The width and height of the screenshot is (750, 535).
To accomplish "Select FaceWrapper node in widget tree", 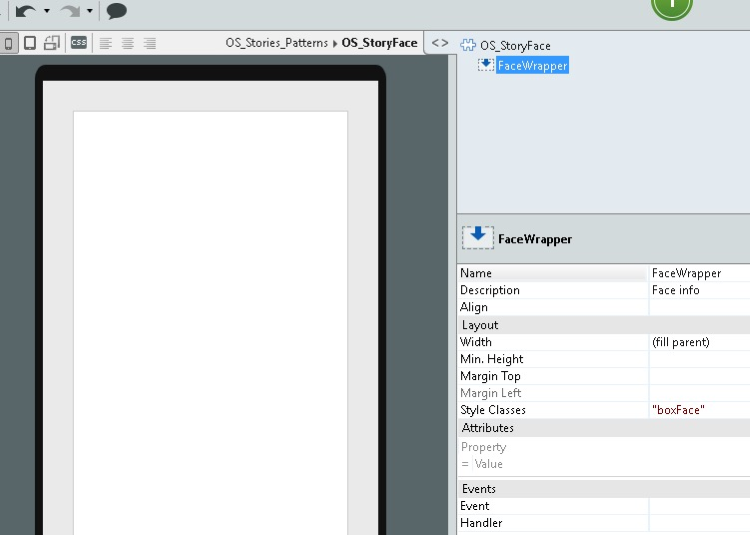I will tap(532, 66).
